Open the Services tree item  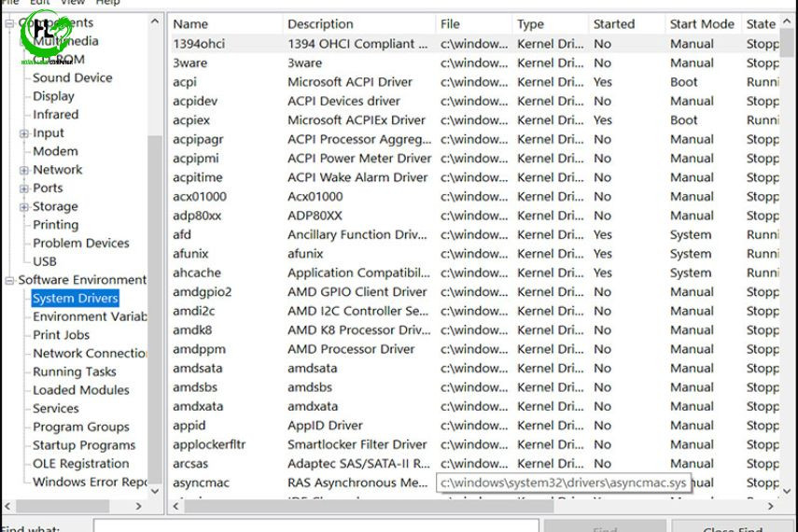(x=55, y=408)
